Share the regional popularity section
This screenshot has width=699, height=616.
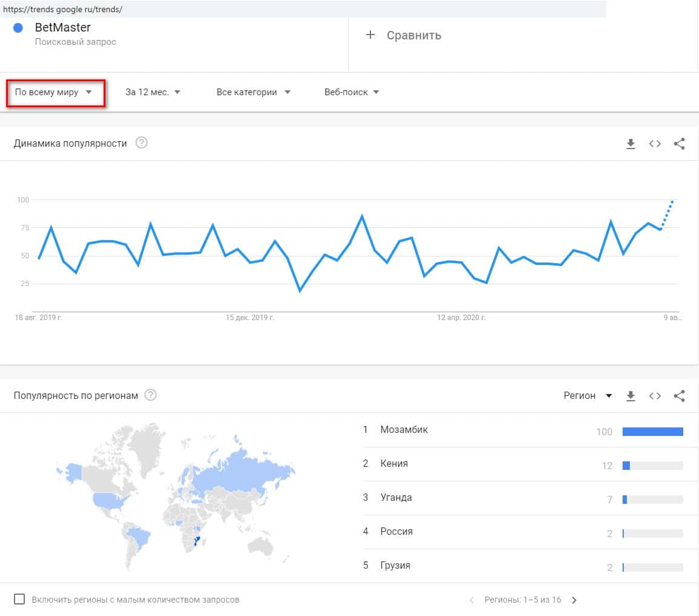(679, 396)
